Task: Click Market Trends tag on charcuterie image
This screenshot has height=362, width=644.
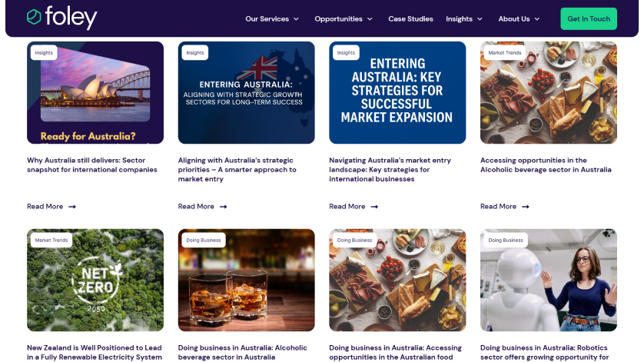Action: 505,52
